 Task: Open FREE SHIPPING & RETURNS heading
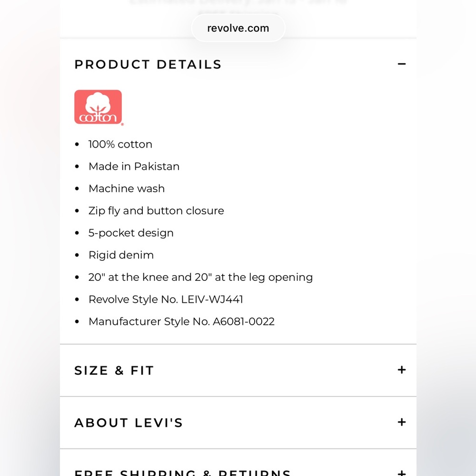click(183, 473)
